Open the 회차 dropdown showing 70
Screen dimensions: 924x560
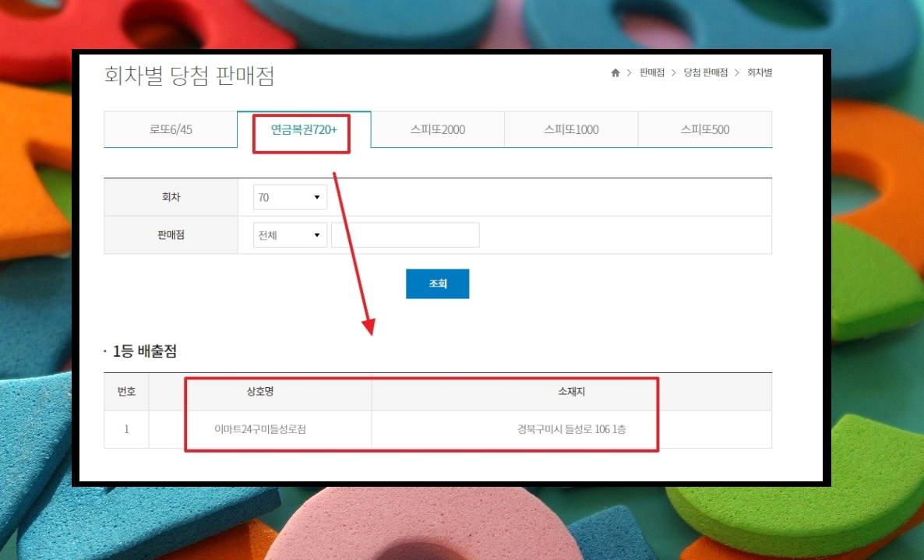(x=290, y=197)
